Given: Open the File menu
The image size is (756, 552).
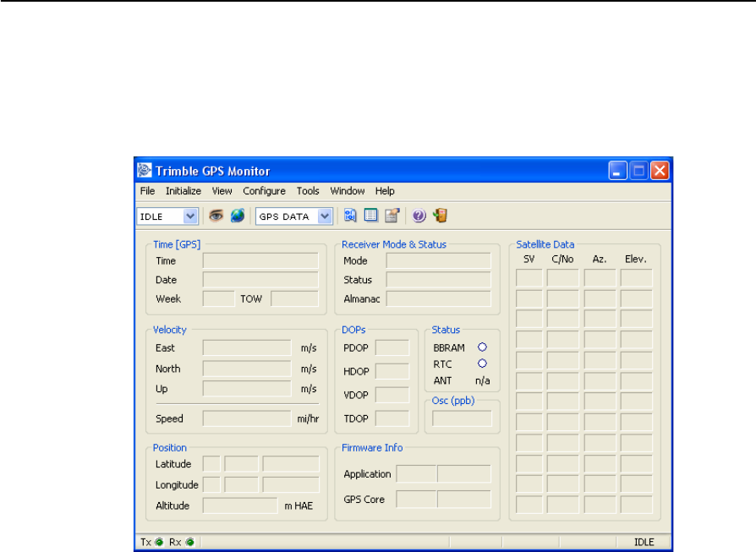Looking at the screenshot, I should (x=147, y=191).
